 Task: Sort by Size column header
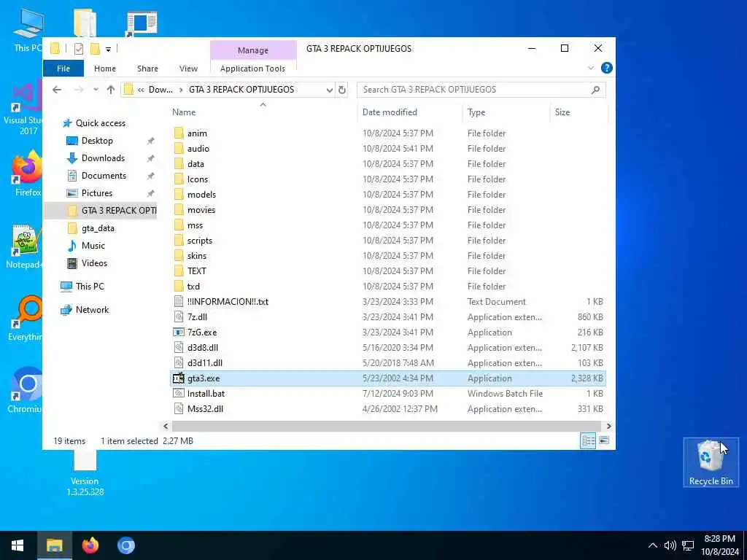click(562, 112)
